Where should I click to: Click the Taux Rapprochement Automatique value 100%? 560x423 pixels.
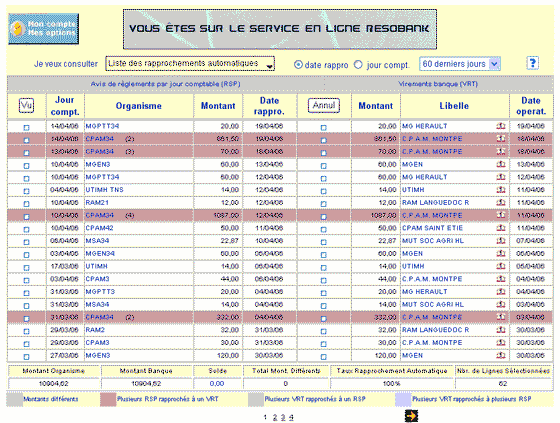pos(391,384)
